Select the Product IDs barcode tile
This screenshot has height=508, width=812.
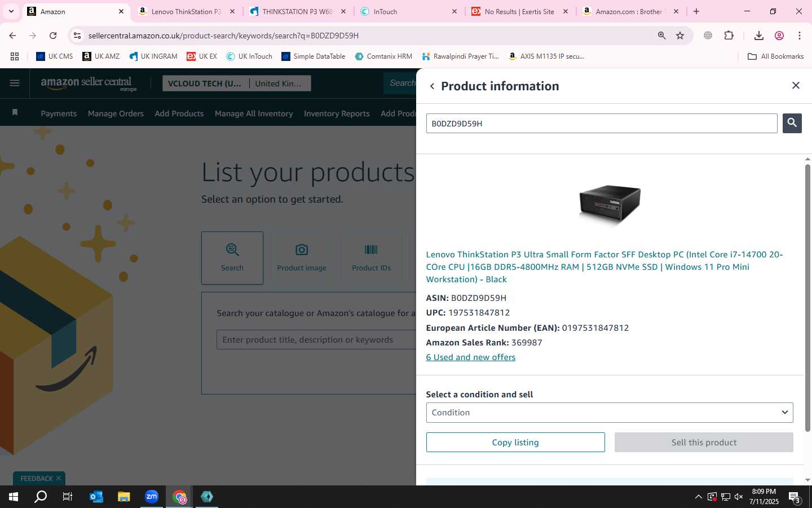pyautogui.click(x=371, y=258)
